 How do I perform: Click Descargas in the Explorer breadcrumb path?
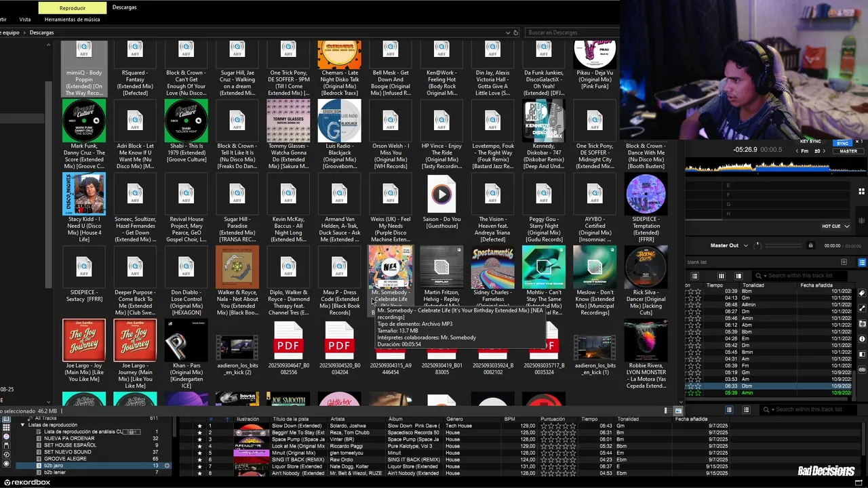(x=41, y=33)
